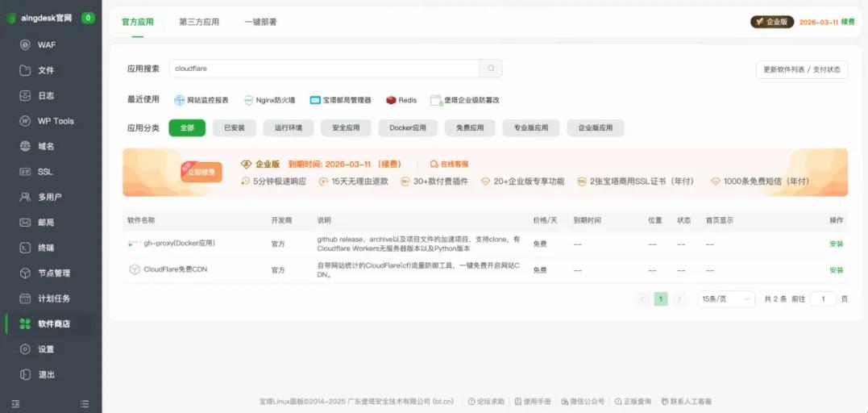Click the 价格/天 column header
The width and height of the screenshot is (868, 413).
pos(545,220)
